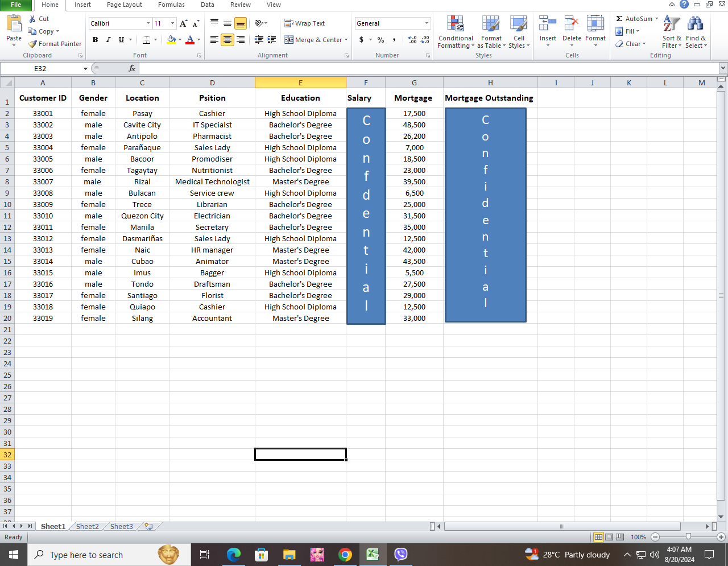The width and height of the screenshot is (728, 566).
Task: Switch to the Sheet2 worksheet tab
Action: point(87,527)
